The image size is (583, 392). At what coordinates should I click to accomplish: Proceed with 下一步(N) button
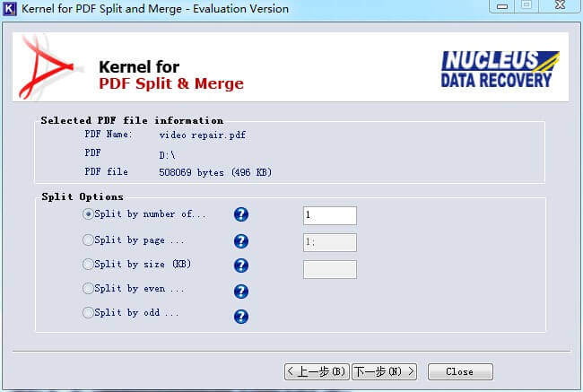[385, 371]
